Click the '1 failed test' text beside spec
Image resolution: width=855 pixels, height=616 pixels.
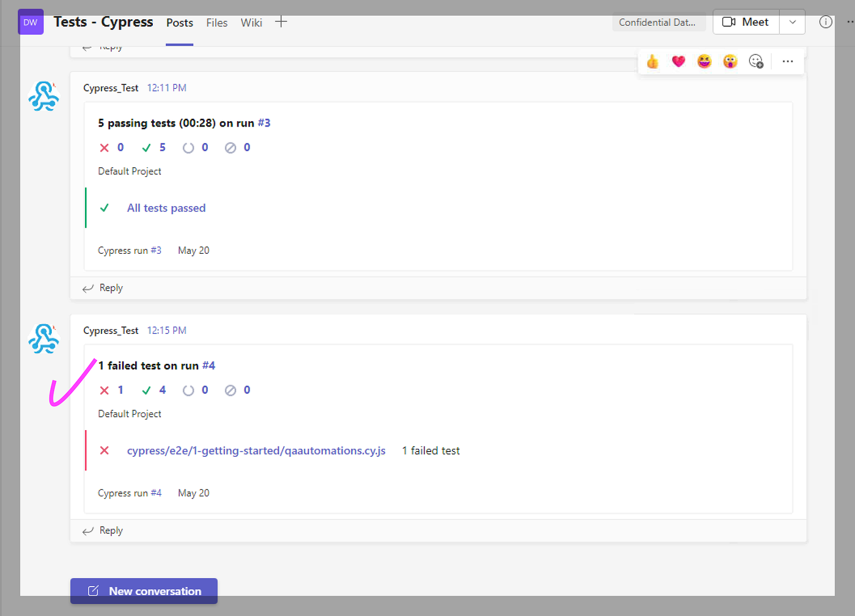click(x=431, y=450)
